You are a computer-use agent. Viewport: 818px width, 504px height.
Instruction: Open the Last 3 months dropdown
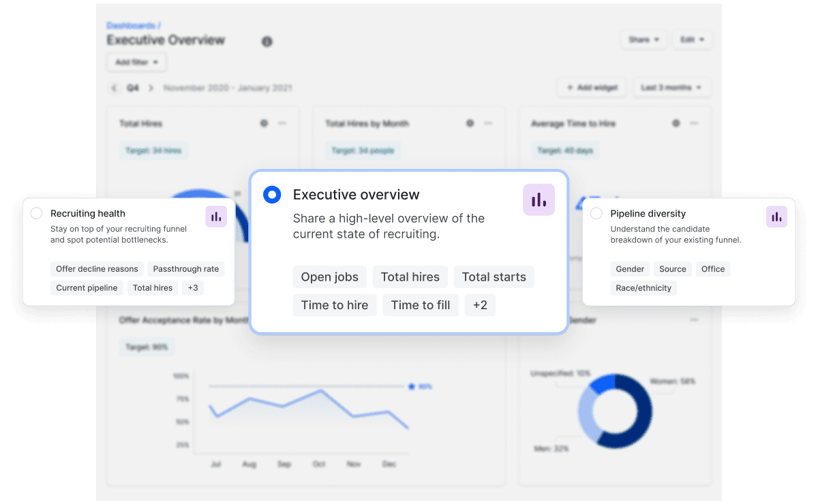coord(672,87)
